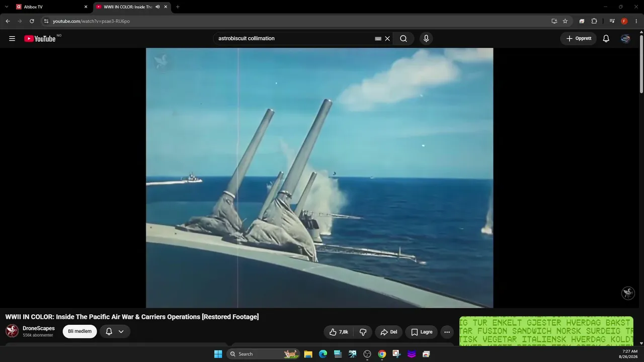Click the channel notification bell next to Bli medlem

pyautogui.click(x=109, y=332)
